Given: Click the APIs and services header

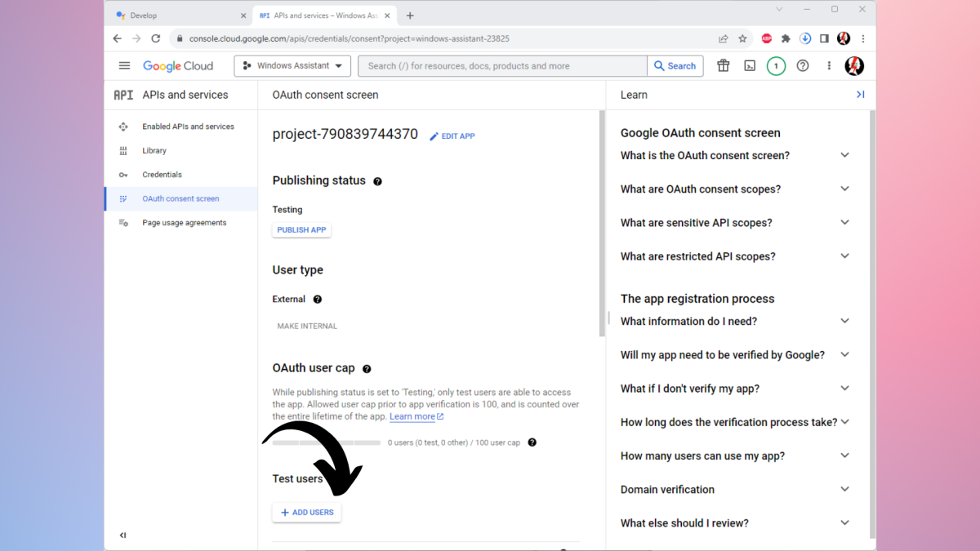Looking at the screenshot, I should coord(185,95).
